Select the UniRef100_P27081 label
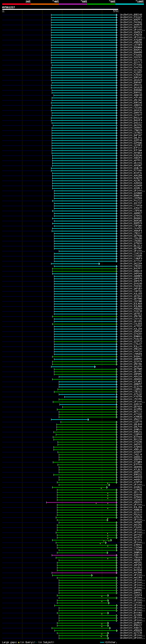The width and height of the screenshot is (146, 644). (131, 65)
